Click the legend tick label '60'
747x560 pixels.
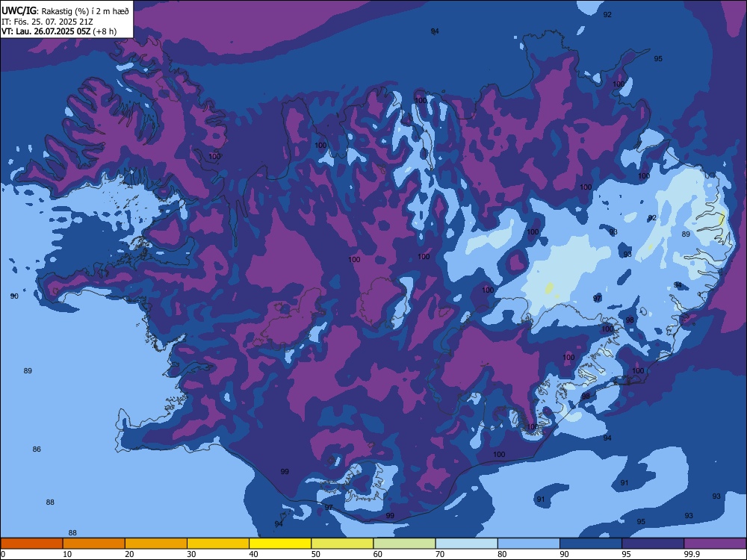[x=378, y=554]
